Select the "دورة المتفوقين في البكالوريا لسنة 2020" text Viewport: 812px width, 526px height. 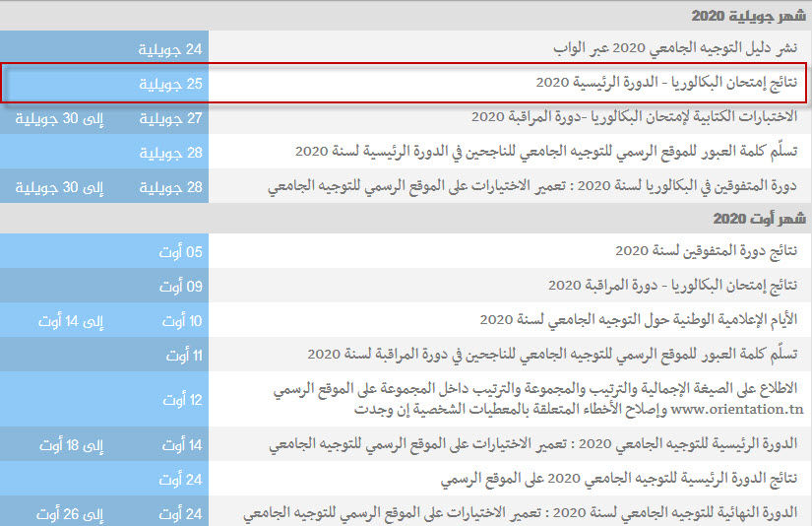point(532,185)
